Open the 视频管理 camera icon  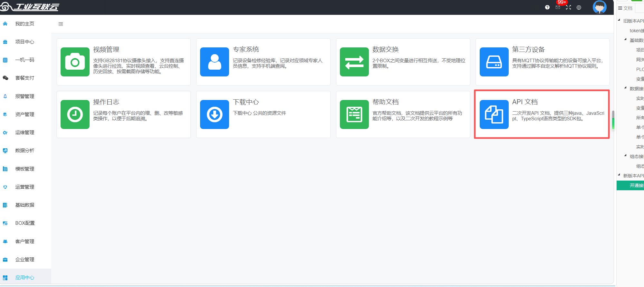(x=75, y=62)
